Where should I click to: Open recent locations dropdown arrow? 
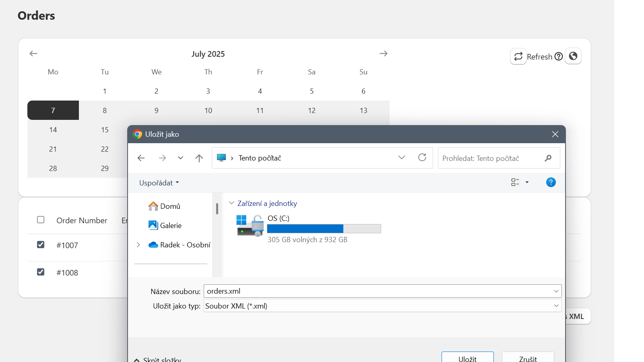coord(180,158)
